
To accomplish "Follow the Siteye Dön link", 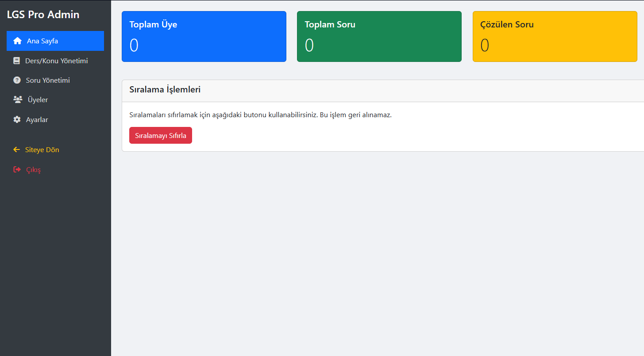I will (42, 150).
